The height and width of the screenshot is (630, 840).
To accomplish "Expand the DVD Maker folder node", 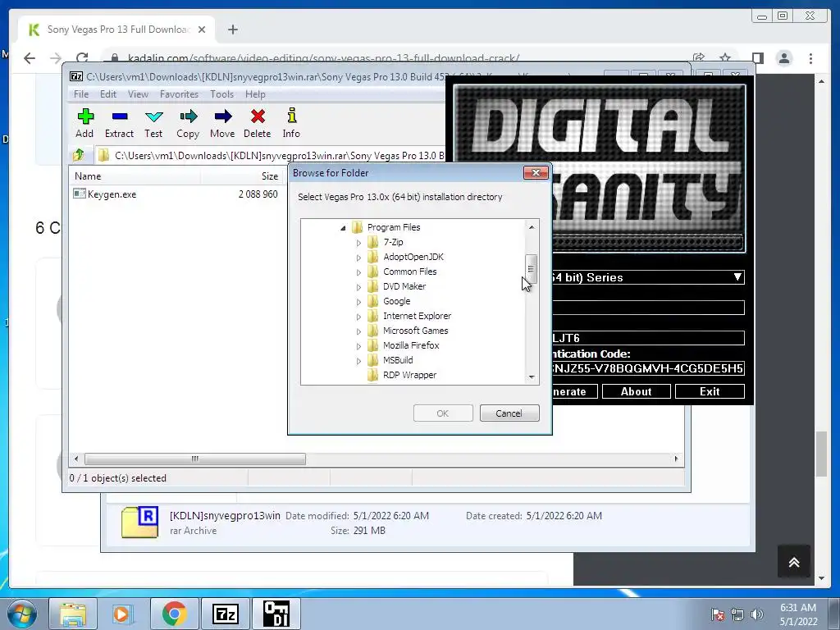I will click(x=358, y=287).
